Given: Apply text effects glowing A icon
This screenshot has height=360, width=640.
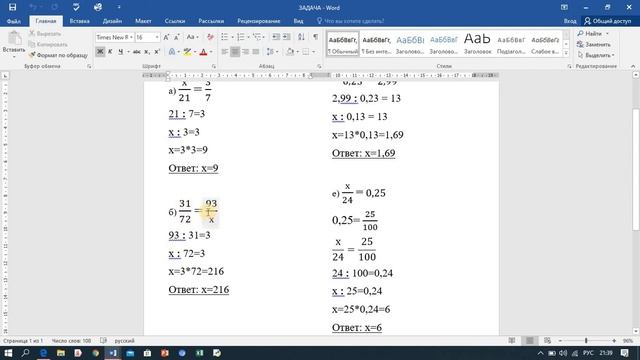Looking at the screenshot, I should pyautogui.click(x=172, y=52).
